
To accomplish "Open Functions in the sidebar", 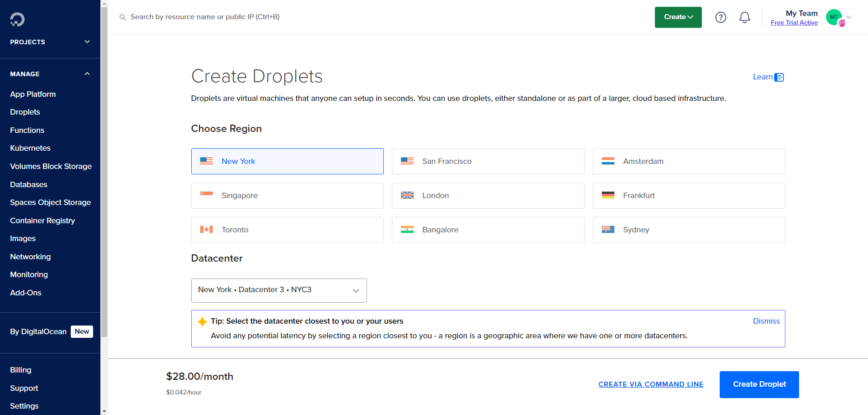I will pyautogui.click(x=27, y=130).
